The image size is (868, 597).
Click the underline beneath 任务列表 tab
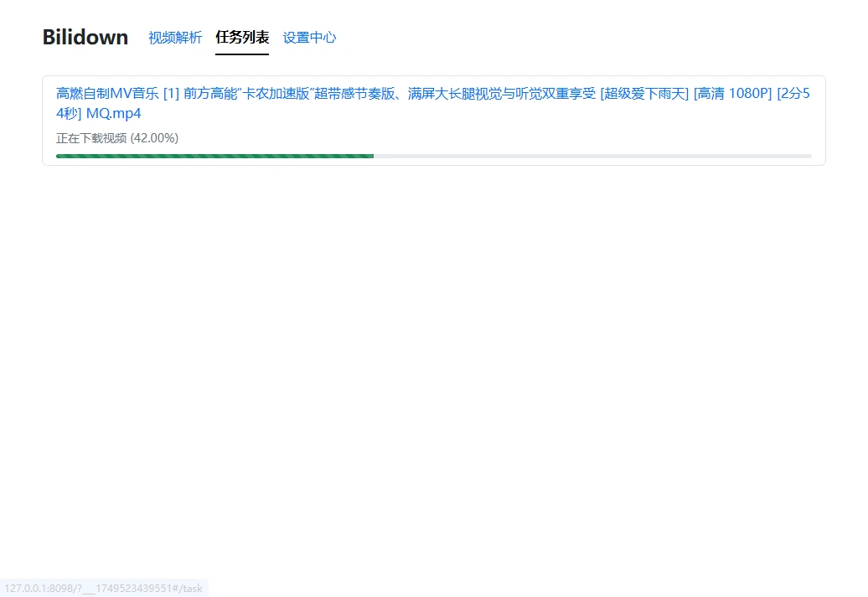[242, 54]
